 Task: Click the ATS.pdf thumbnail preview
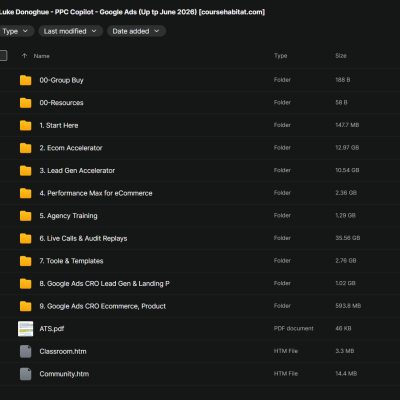coord(26,329)
